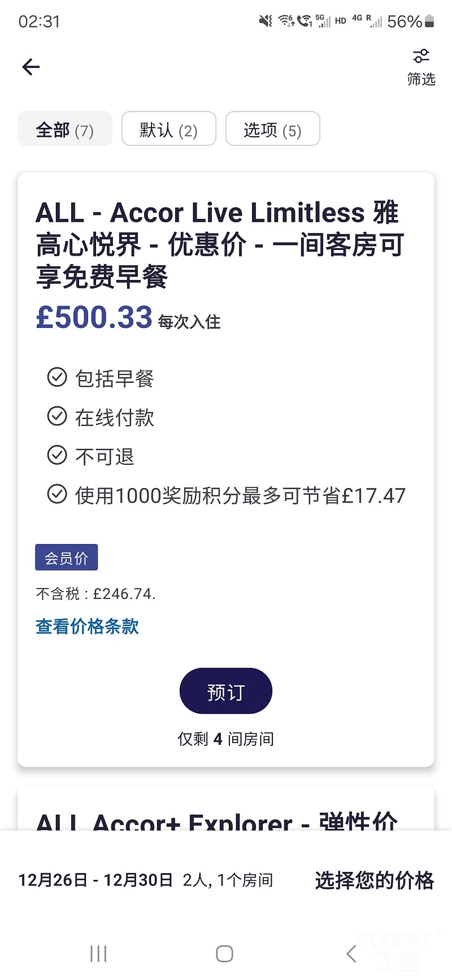Select the 全部 (7) tab
The height and width of the screenshot is (980, 452).
pos(65,129)
